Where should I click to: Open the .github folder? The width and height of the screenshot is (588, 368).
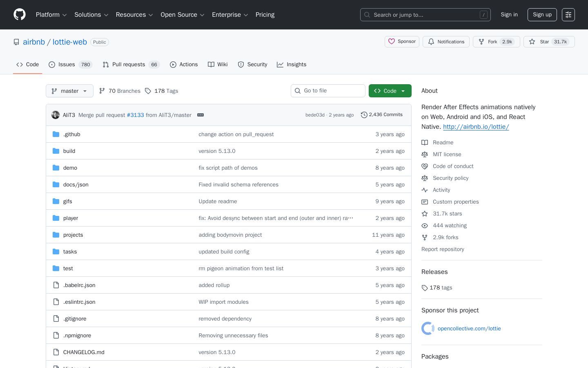[71, 134]
